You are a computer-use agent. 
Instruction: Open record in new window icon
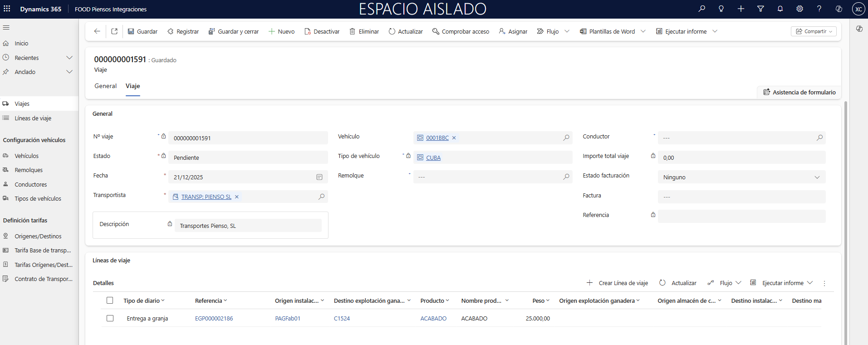(x=114, y=31)
